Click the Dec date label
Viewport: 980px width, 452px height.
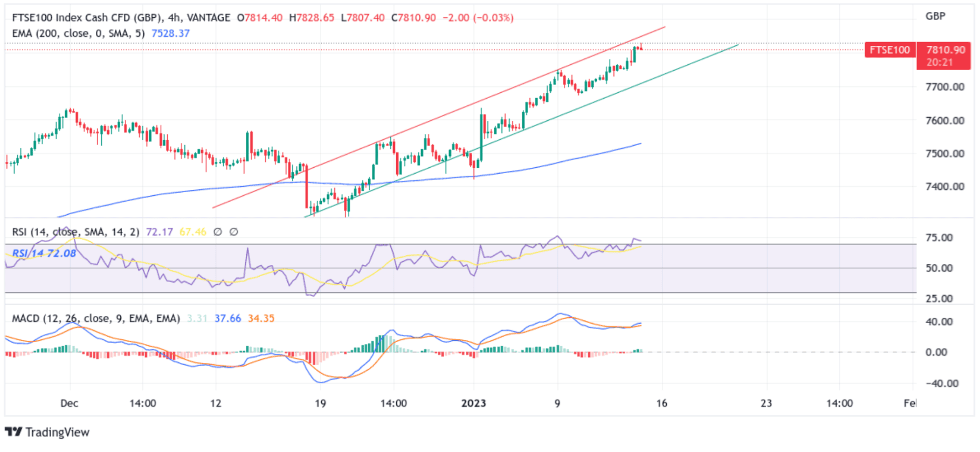69,403
